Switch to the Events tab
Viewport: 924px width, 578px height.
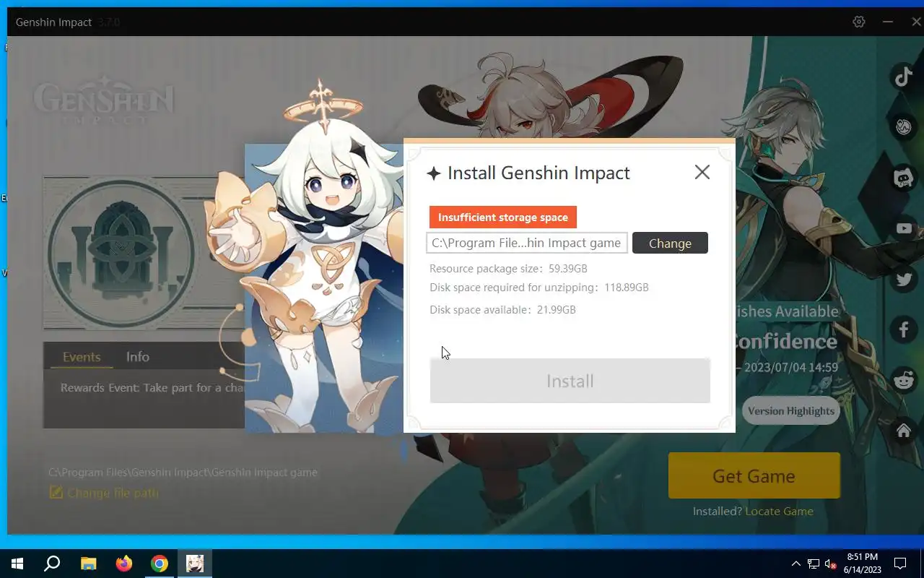82,357
